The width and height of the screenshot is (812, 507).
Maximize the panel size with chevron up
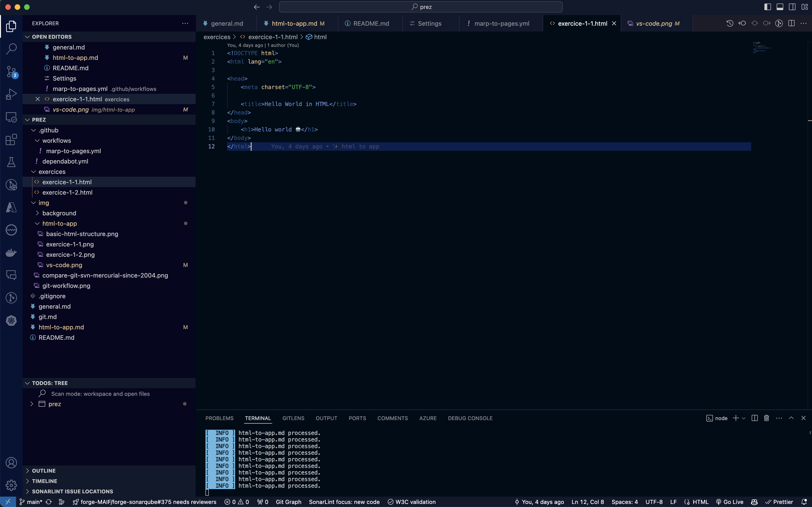pyautogui.click(x=791, y=418)
